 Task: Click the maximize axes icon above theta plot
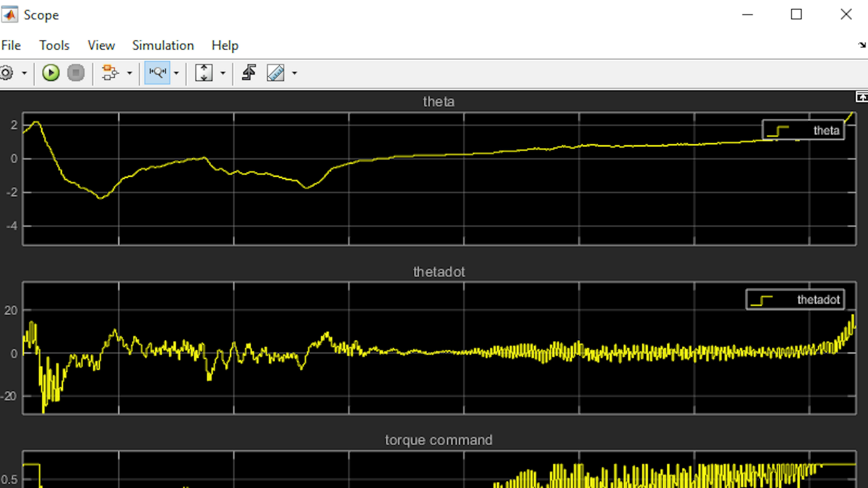click(862, 97)
